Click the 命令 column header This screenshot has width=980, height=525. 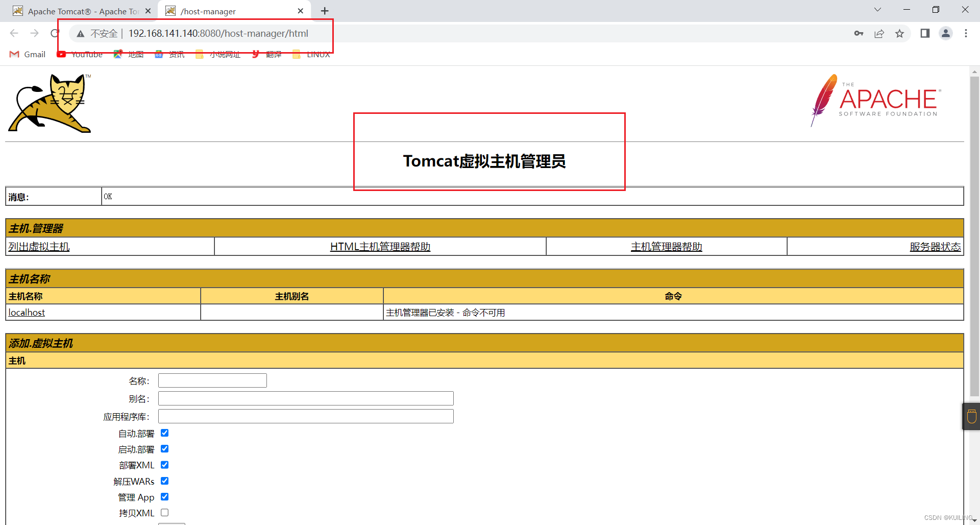click(673, 296)
